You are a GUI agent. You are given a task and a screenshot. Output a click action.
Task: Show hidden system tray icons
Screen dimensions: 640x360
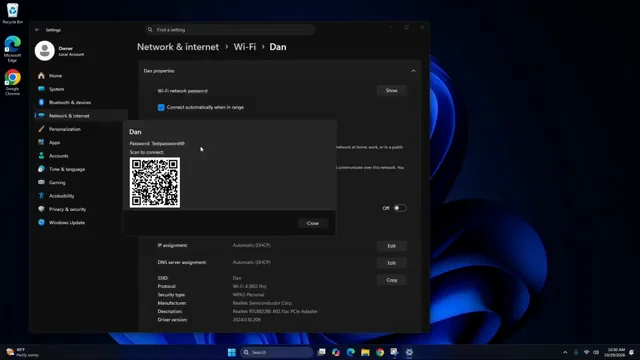coord(565,352)
